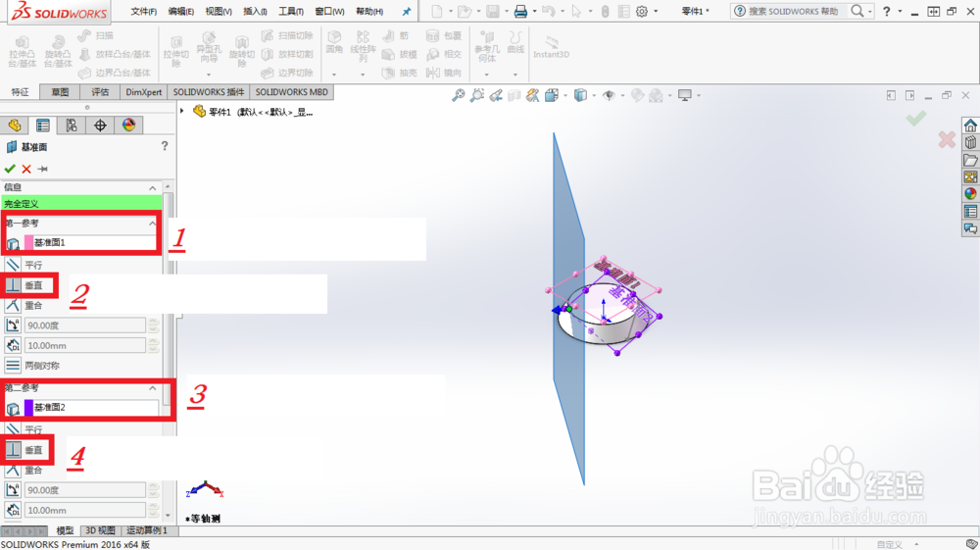Open the 工具(T) menu
This screenshot has height=550, width=980.
click(291, 11)
